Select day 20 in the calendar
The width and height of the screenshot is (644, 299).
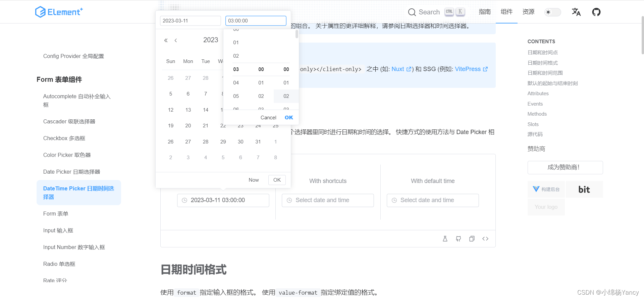click(188, 126)
